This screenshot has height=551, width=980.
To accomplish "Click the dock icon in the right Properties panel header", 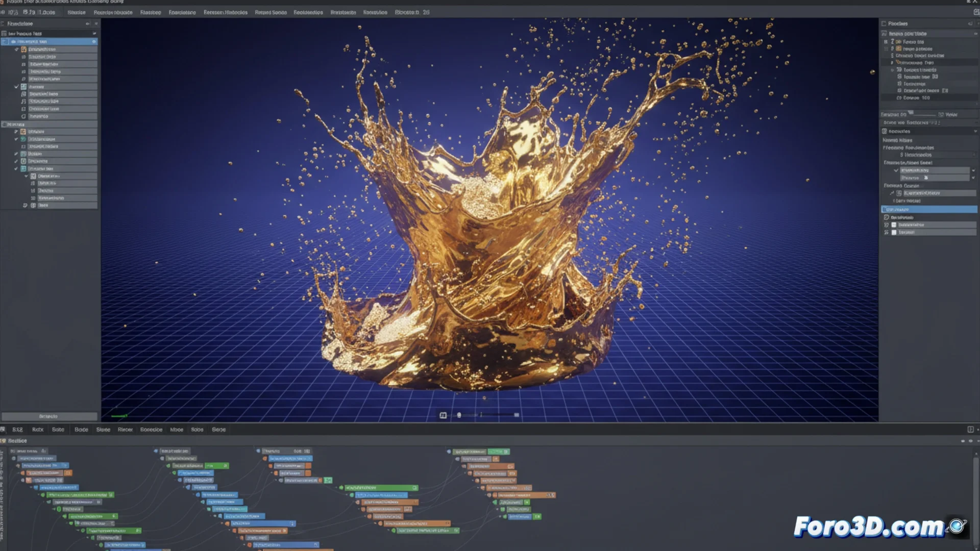I will point(970,23).
